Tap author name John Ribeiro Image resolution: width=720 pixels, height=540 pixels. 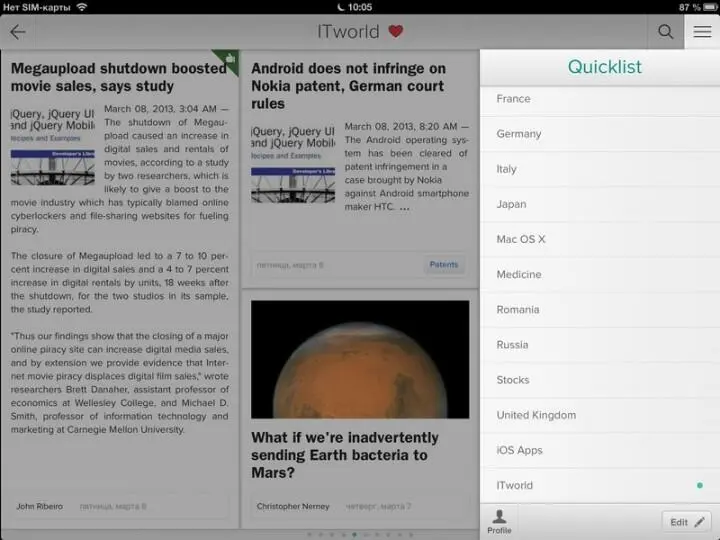39,506
